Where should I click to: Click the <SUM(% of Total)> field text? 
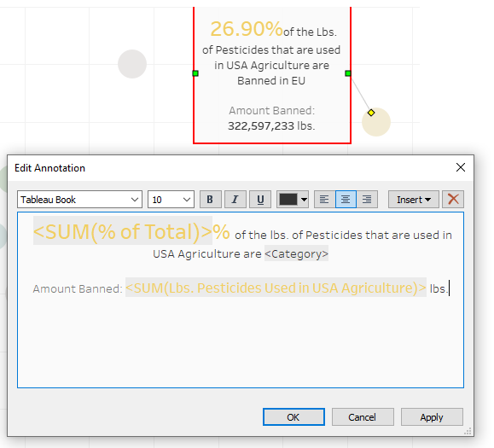123,231
